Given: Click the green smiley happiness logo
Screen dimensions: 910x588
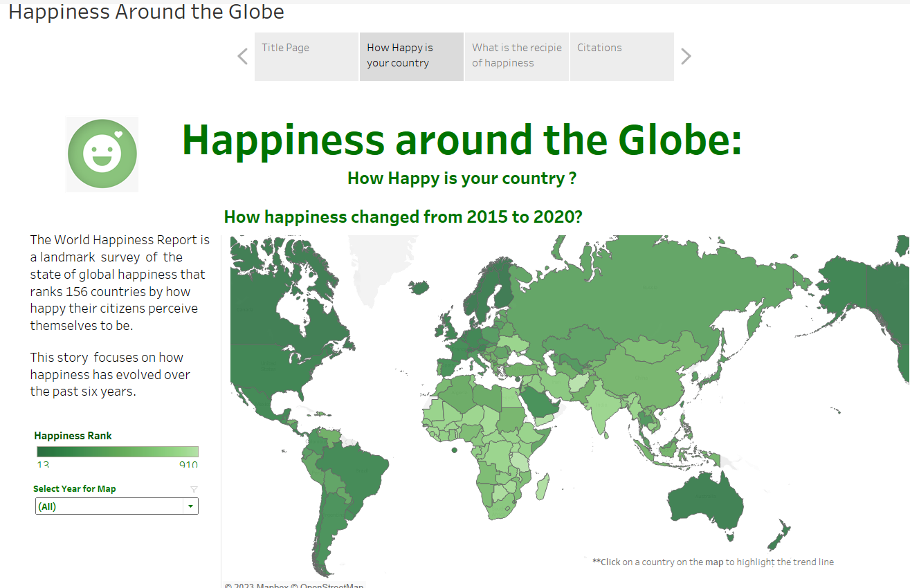Looking at the screenshot, I should pos(102,154).
